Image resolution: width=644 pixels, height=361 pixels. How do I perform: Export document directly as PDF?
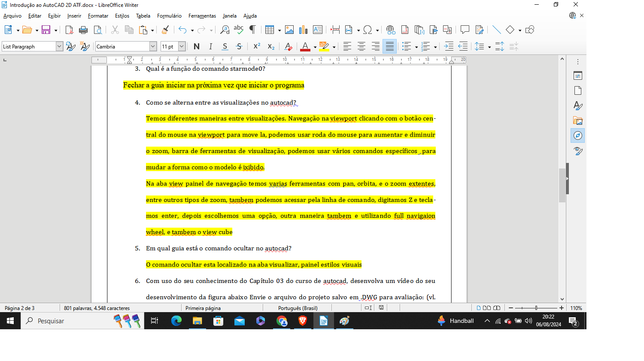69,30
